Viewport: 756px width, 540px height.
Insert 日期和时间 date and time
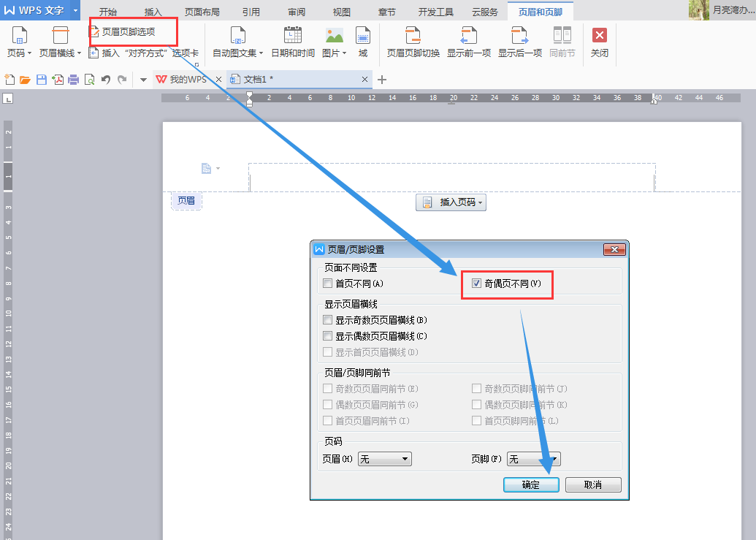pos(293,42)
